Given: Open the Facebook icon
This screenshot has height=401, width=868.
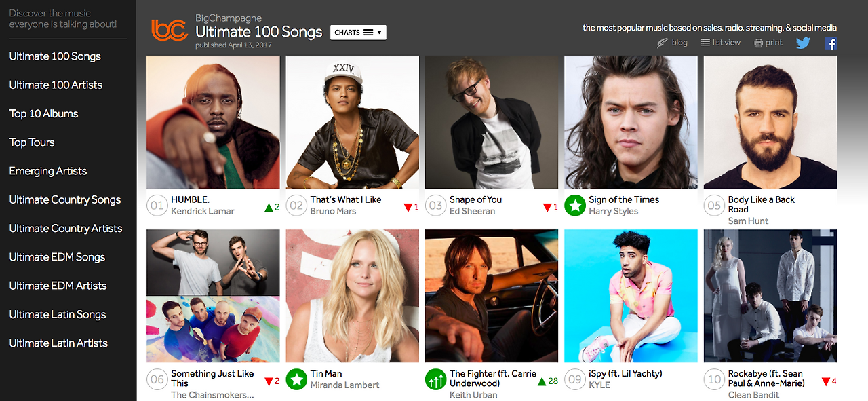Looking at the screenshot, I should [x=830, y=43].
